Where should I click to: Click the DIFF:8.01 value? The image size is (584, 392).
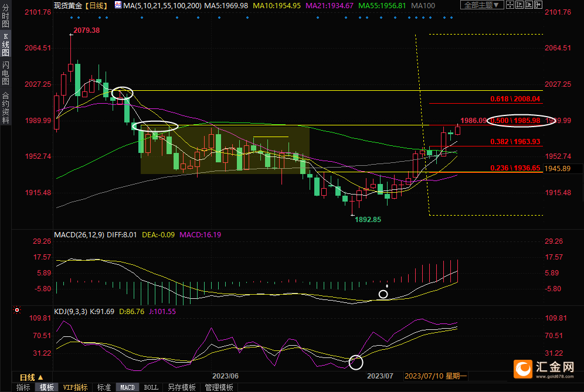click(122, 235)
